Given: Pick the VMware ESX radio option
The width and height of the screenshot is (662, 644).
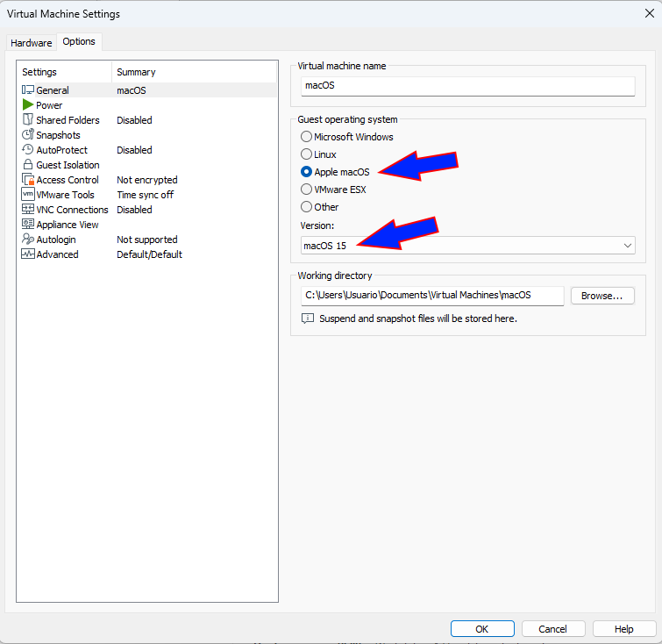Looking at the screenshot, I should click(306, 189).
